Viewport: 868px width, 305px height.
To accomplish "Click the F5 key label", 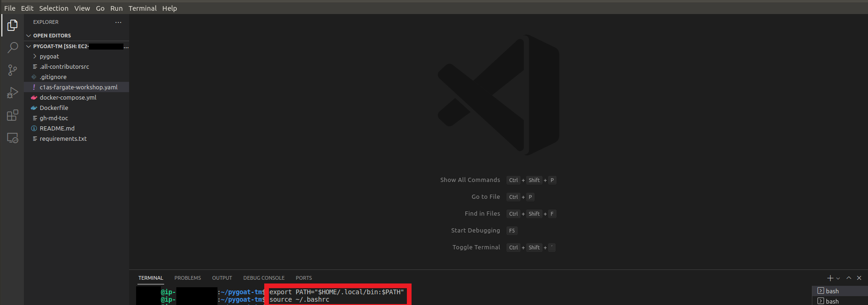I will (512, 231).
